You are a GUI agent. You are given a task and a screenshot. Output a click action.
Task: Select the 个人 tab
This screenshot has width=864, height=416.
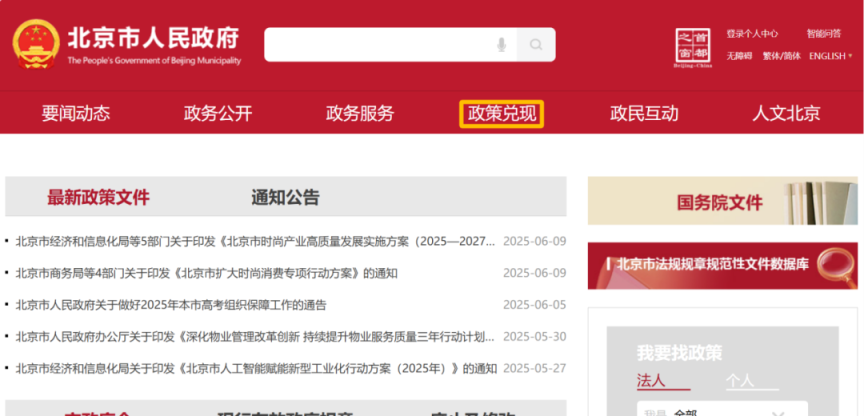(739, 380)
